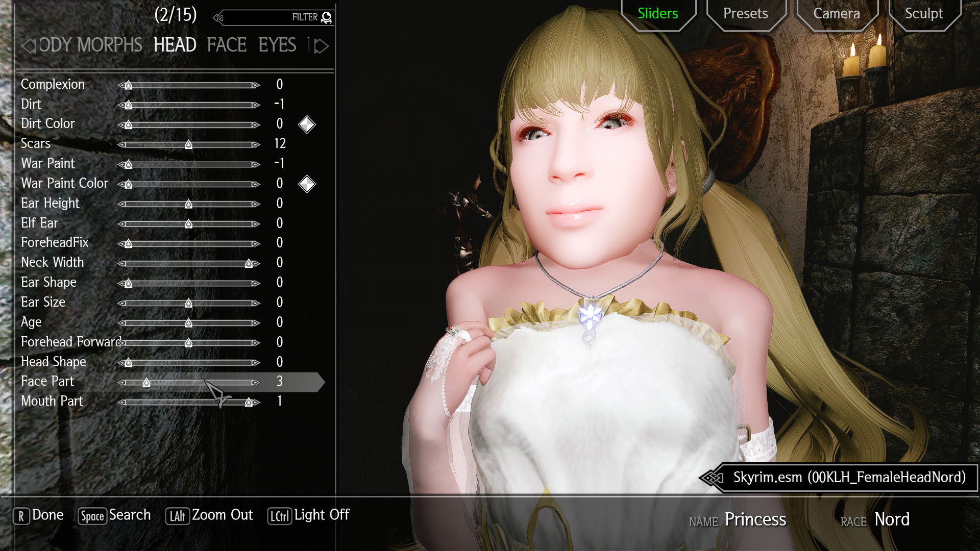This screenshot has width=980, height=551.
Task: Click the Scars slider left arrow
Action: tap(121, 145)
